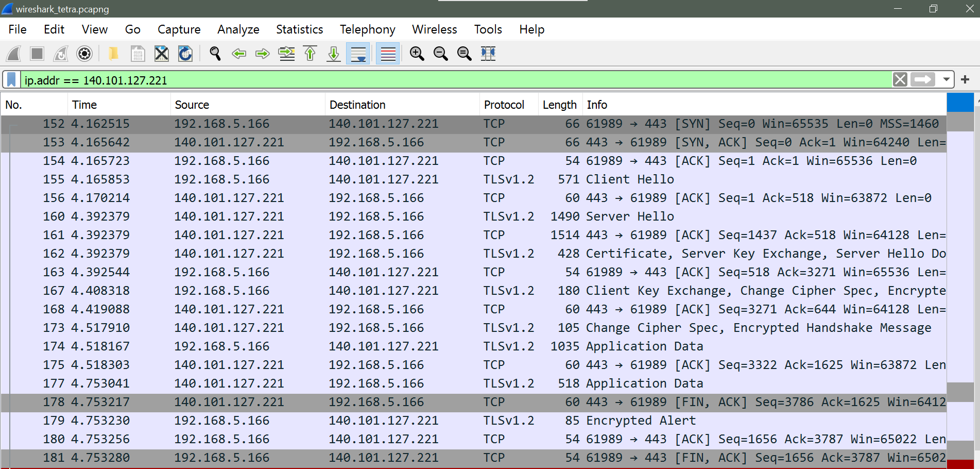The width and height of the screenshot is (980, 469).
Task: Sort by Protocol column header
Action: [509, 105]
